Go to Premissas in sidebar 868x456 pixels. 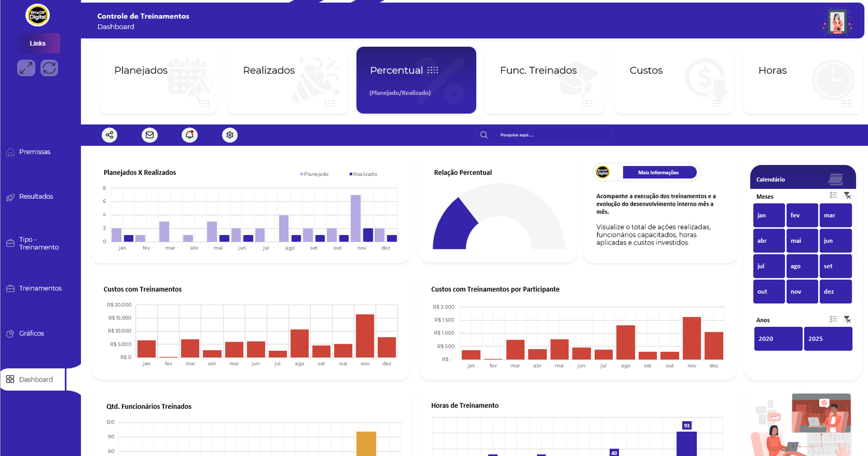tap(35, 152)
